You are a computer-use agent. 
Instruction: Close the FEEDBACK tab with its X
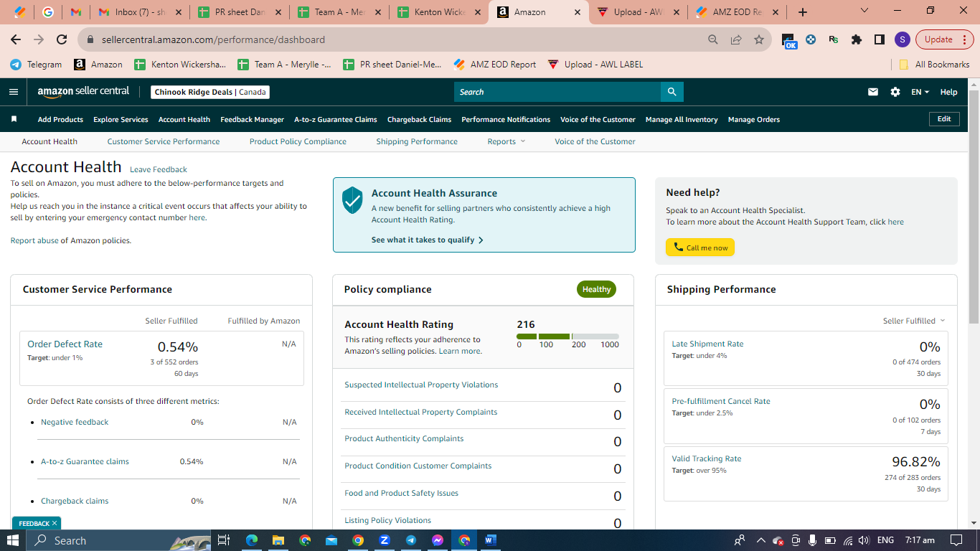tap(55, 523)
